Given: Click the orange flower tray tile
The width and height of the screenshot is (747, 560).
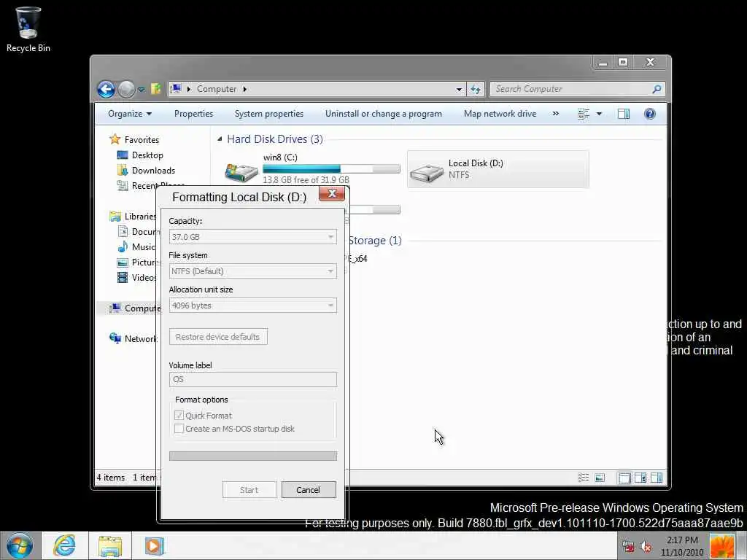Looking at the screenshot, I should (721, 546).
